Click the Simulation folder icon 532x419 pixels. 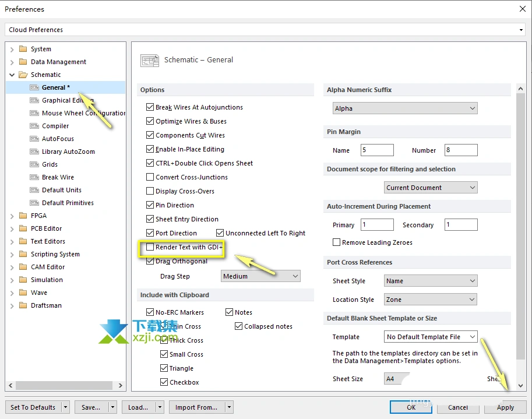point(23,280)
